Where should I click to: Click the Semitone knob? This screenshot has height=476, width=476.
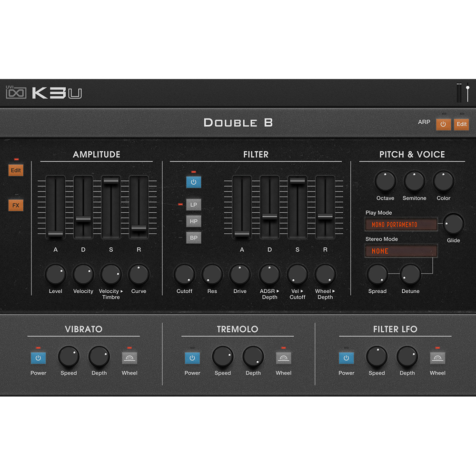[x=415, y=181]
